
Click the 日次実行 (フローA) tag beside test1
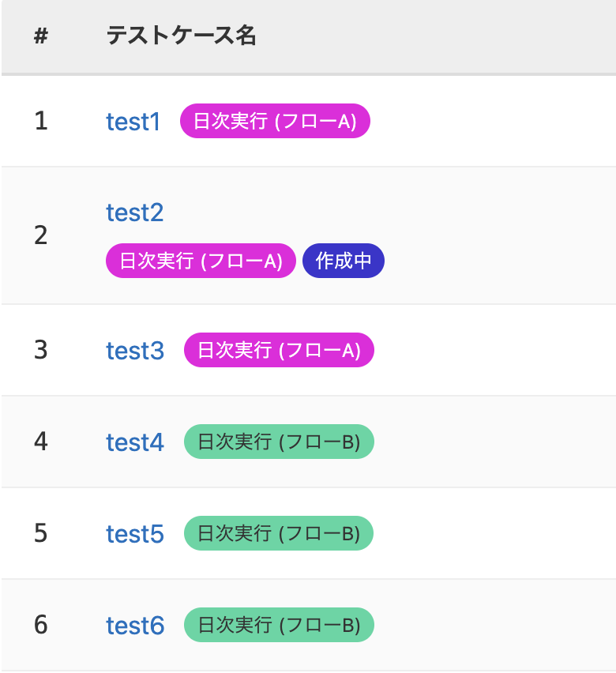click(275, 121)
